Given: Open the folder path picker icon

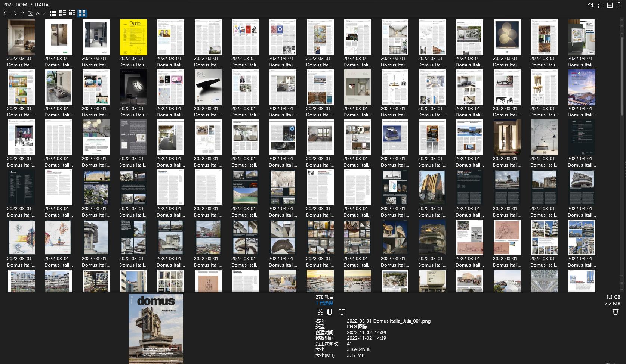Looking at the screenshot, I should [x=30, y=13].
